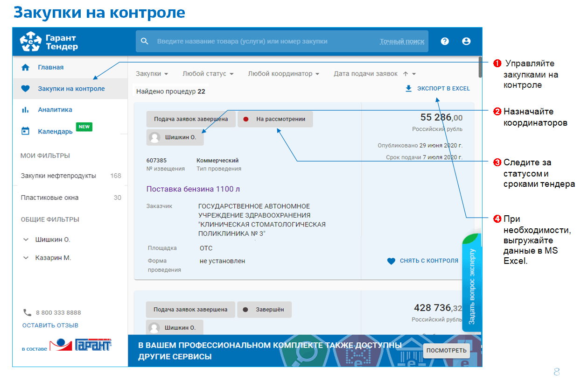Image resolution: width=588 pixels, height=382 pixels.
Task: Click the search magnifier icon
Action: coord(145,41)
